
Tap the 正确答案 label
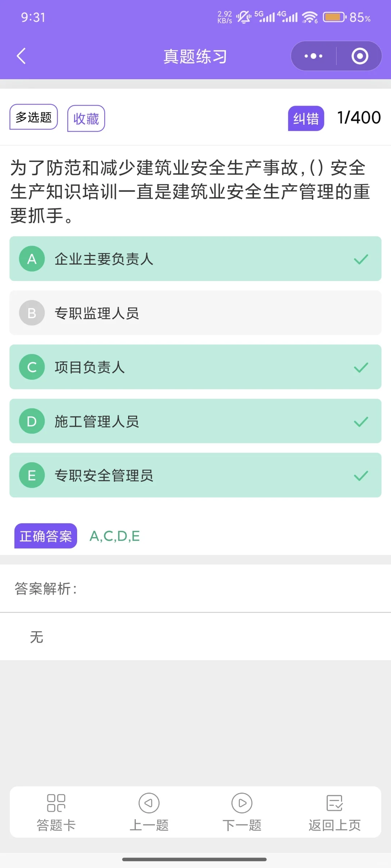(46, 536)
